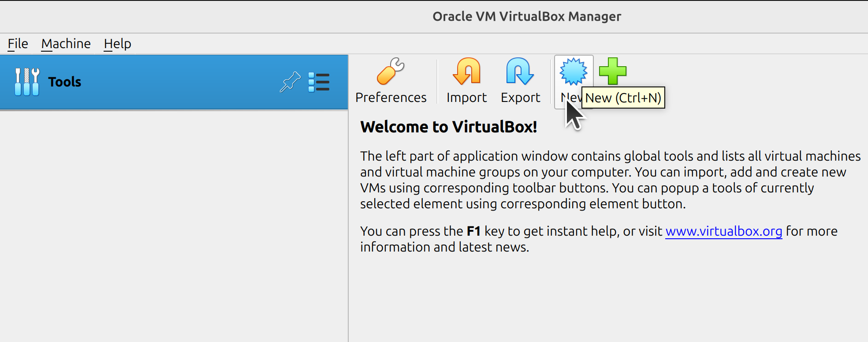
Task: Click the Oracle VM VirtualBox Manager title
Action: coord(526,16)
